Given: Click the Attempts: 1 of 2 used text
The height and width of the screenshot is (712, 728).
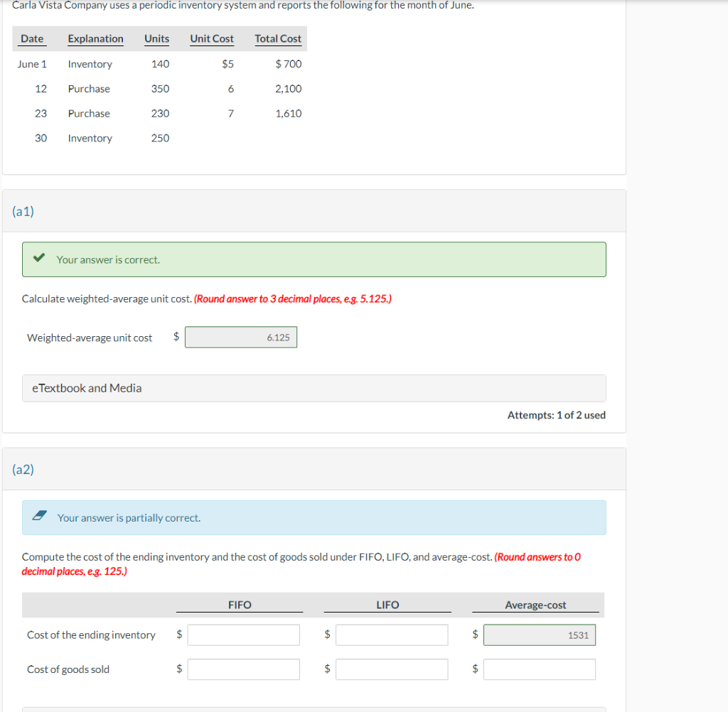Looking at the screenshot, I should [x=557, y=415].
